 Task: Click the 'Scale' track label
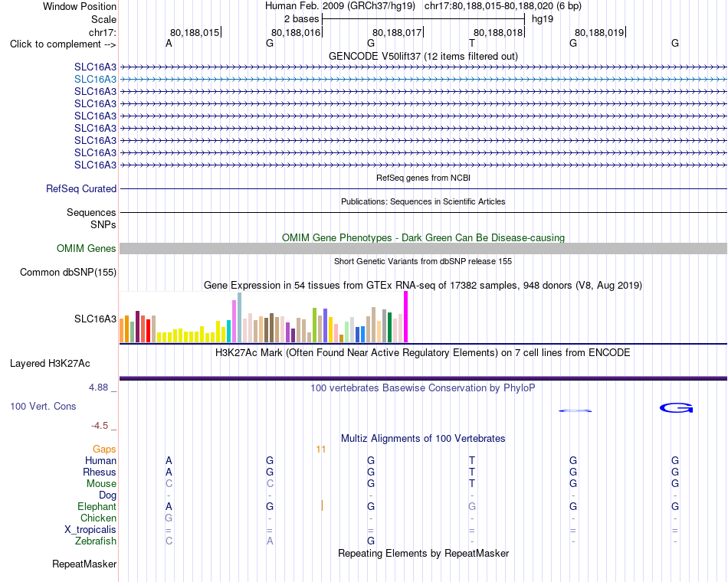(x=103, y=20)
